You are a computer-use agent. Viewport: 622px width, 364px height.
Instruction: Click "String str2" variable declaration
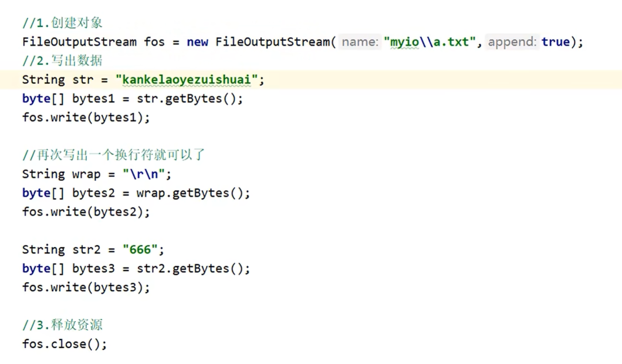[61, 250]
